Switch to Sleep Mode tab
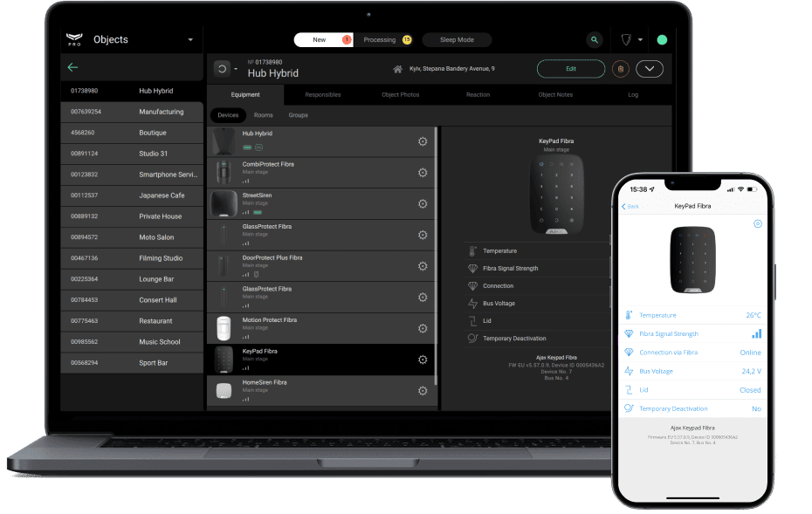The image size is (812, 514). pos(457,40)
